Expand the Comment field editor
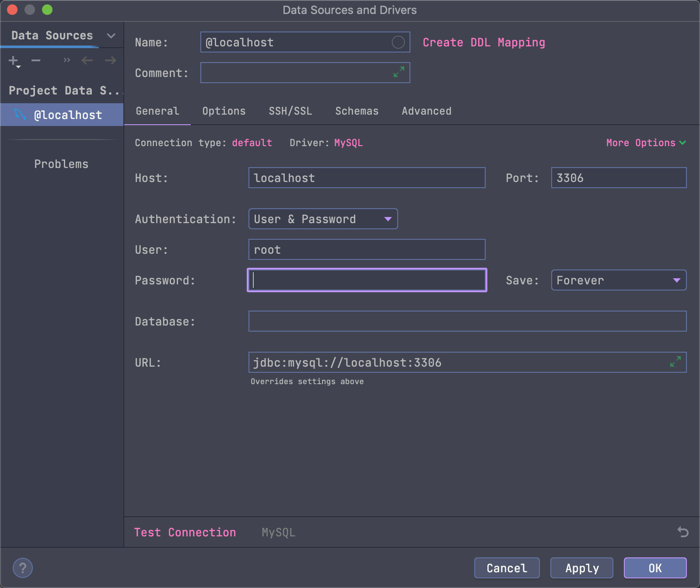This screenshot has height=588, width=700. point(399,72)
